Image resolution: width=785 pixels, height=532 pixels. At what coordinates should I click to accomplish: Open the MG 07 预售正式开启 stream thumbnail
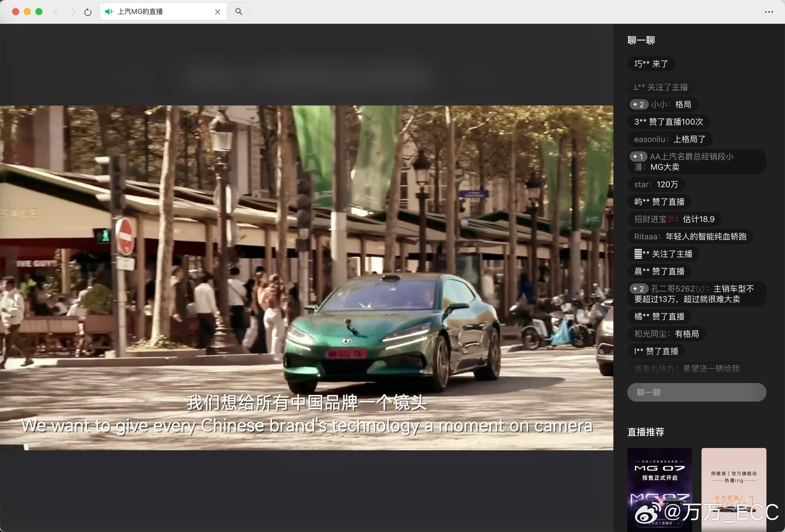pyautogui.click(x=659, y=489)
